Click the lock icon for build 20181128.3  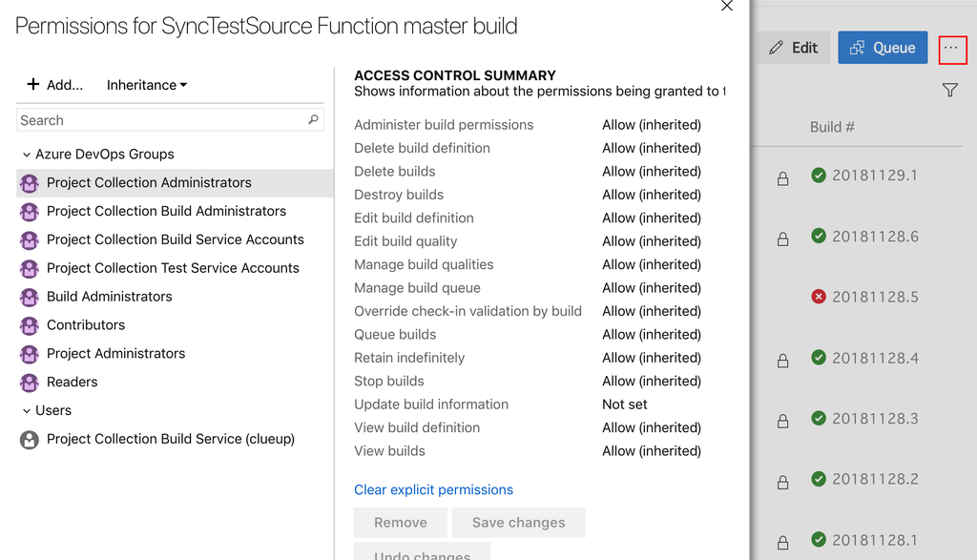[x=782, y=422]
